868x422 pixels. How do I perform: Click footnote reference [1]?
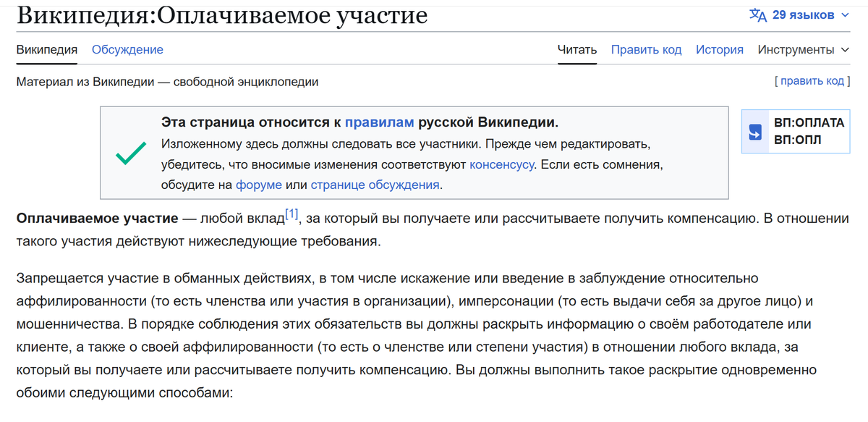click(x=292, y=214)
